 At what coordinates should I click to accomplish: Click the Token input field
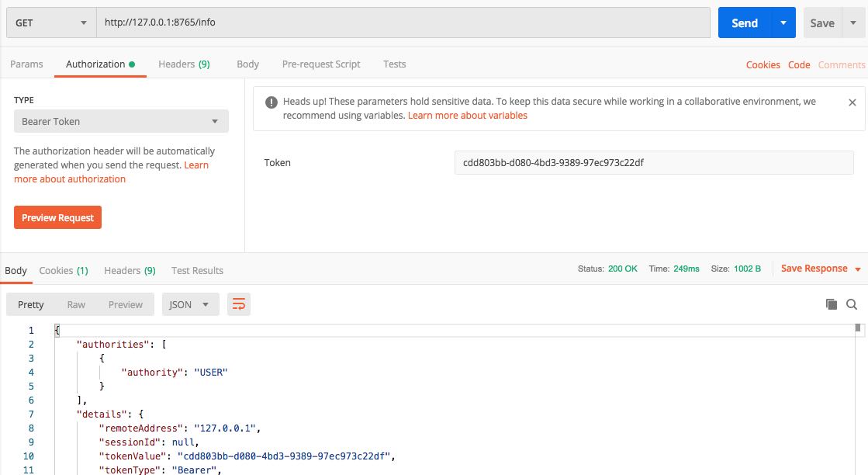click(654, 163)
